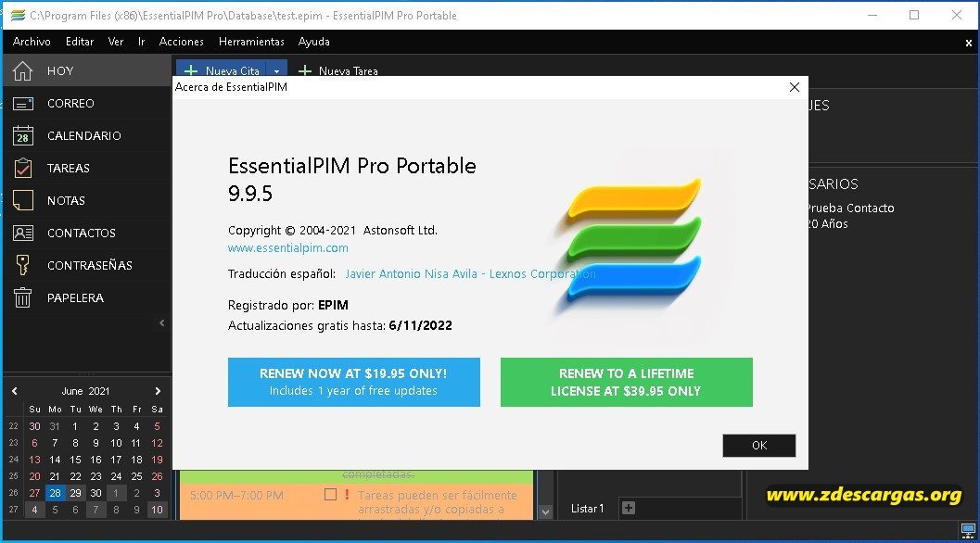Image resolution: width=980 pixels, height=543 pixels.
Task: Collapse the sidebar navigation arrow
Action: 162,323
